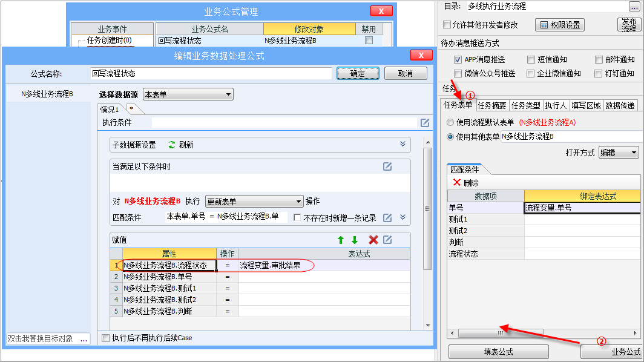Select N多线业务流程B.流程状态 attribute cell
This screenshot has height=362, width=644.
point(169,265)
